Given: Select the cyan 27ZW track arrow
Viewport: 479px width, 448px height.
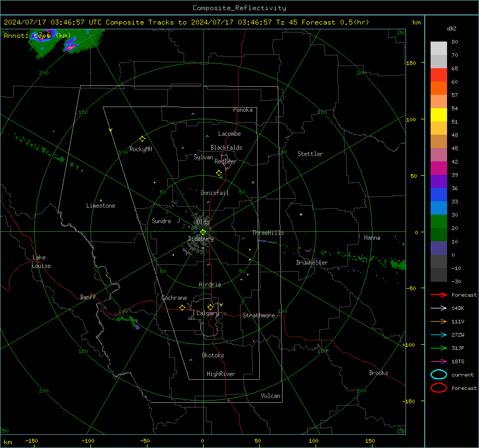Looking at the screenshot, I should (439, 335).
